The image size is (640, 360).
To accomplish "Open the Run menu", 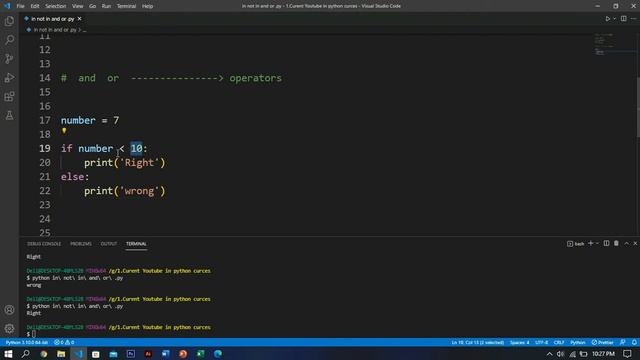I will pyautogui.click(x=106, y=6).
